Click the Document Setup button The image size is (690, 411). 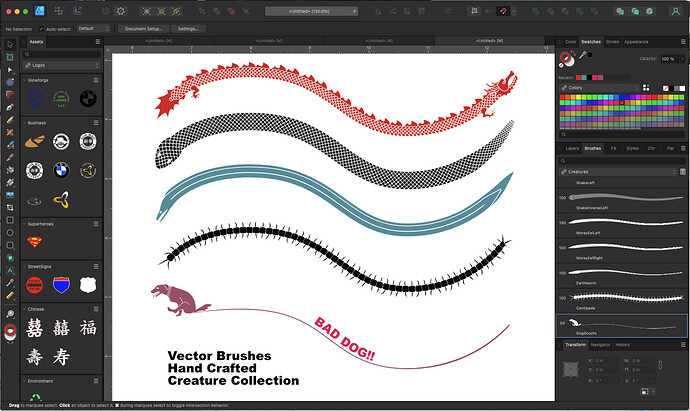[x=143, y=28]
